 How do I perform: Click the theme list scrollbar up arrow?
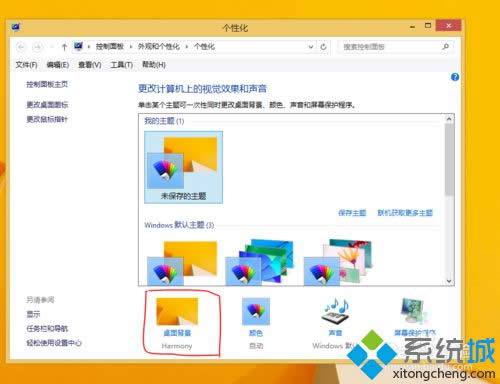(449, 119)
